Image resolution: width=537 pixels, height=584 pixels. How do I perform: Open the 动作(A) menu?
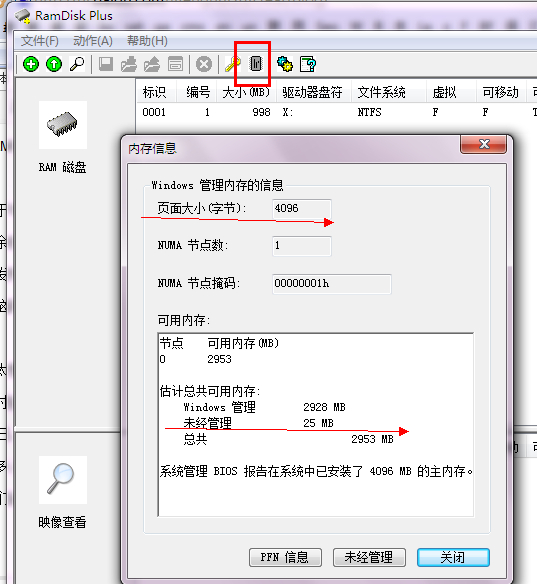tap(93, 41)
